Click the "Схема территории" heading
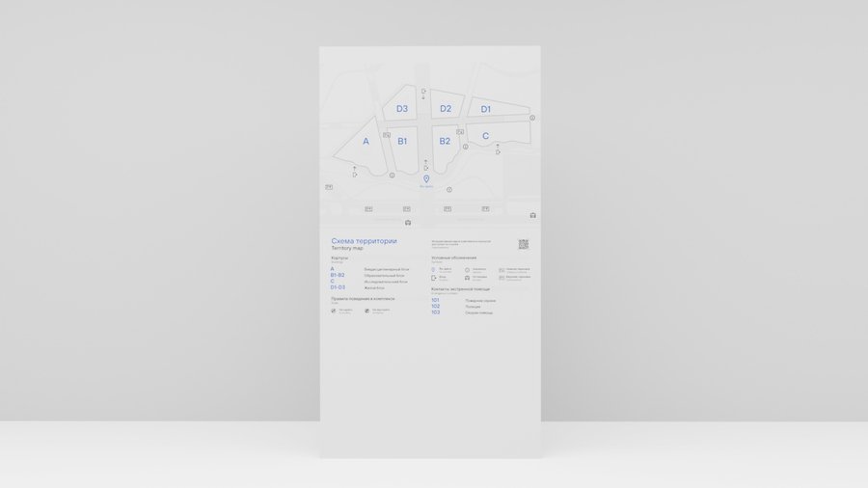Viewport: 868px width, 488px height. coord(364,241)
